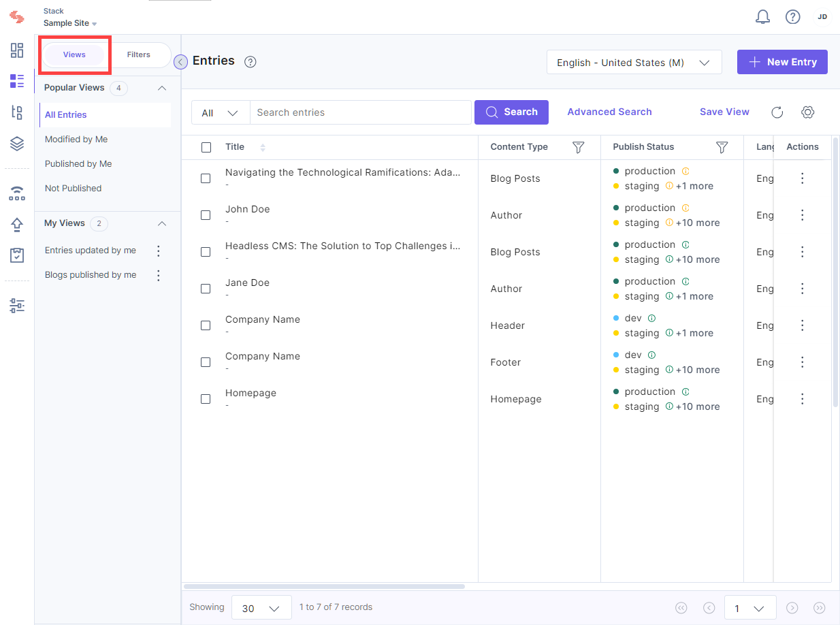This screenshot has height=625, width=840.
Task: Open options for Entries updated by me view
Action: (159, 251)
